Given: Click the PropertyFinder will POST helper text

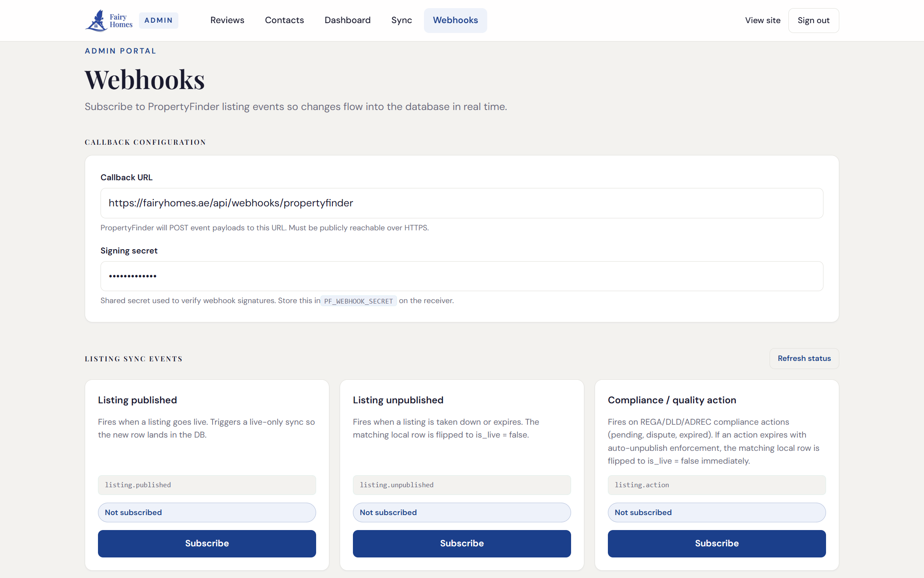Looking at the screenshot, I should point(264,228).
